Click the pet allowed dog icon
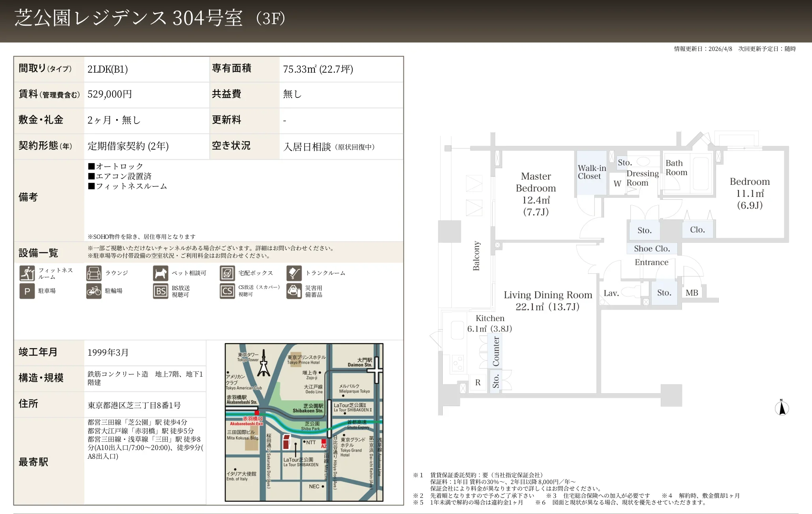The width and height of the screenshot is (812, 514). pyautogui.click(x=161, y=273)
